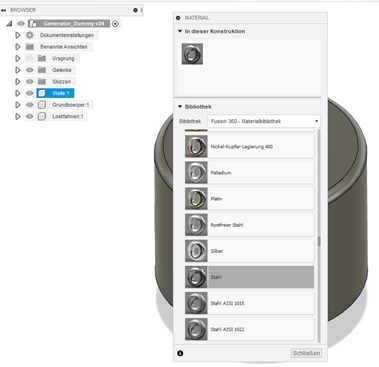Viewport: 379px width, 367px height.
Task: Choose the Rostfreier Stahl material row
Action: [x=250, y=225]
